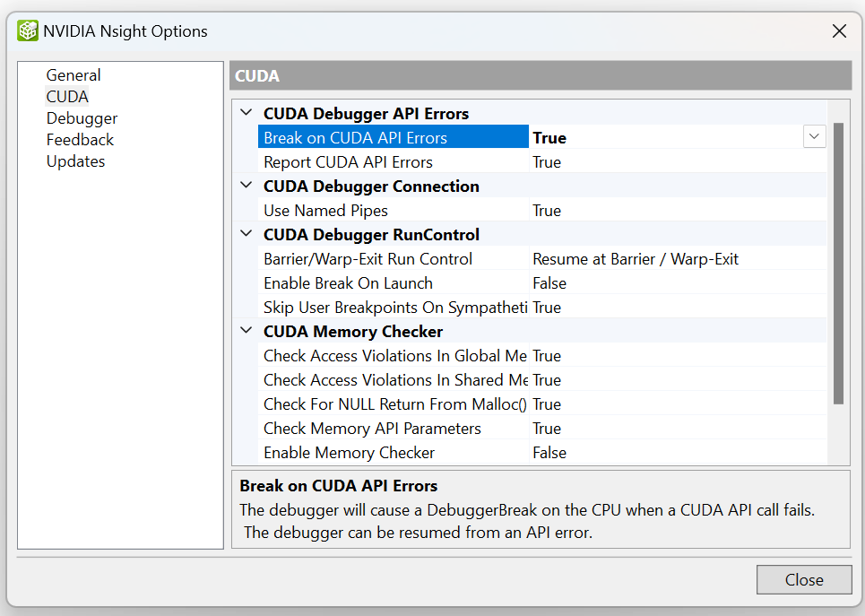Collapse the CUDA Debugger API Errors section
865x616 pixels.
[x=246, y=113]
